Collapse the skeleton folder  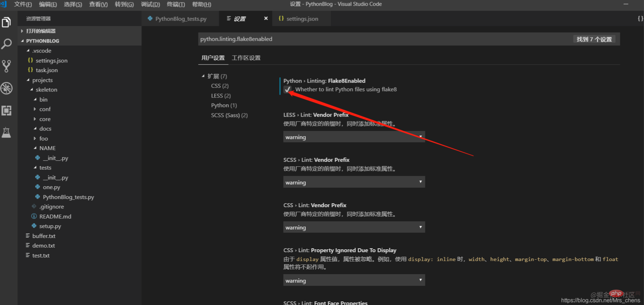(32, 89)
